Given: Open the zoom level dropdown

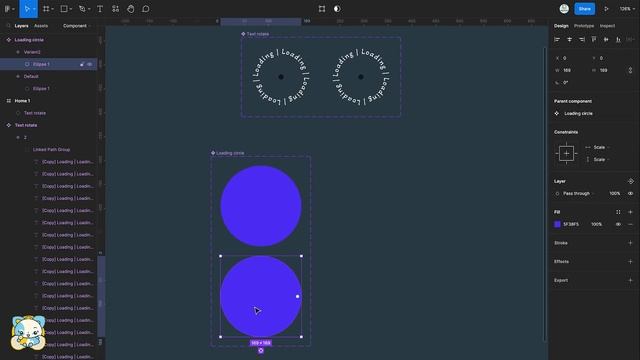Looking at the screenshot, I should (627, 9).
